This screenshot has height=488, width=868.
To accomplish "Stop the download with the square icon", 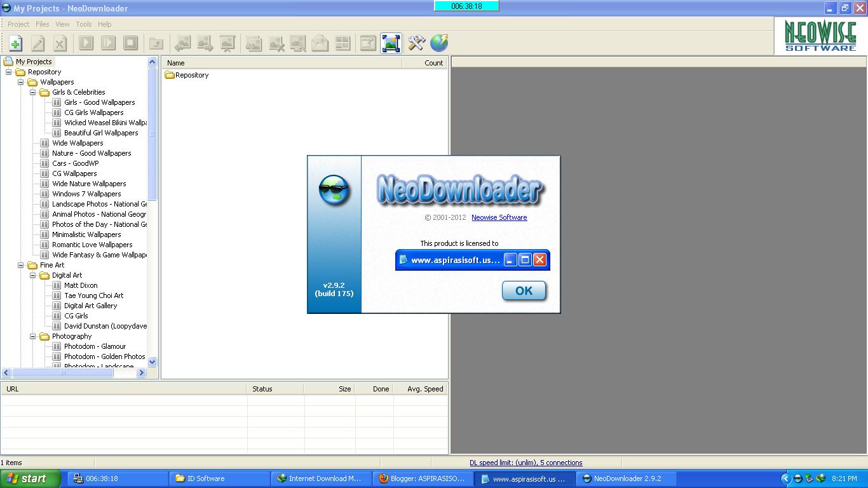I will tap(130, 43).
